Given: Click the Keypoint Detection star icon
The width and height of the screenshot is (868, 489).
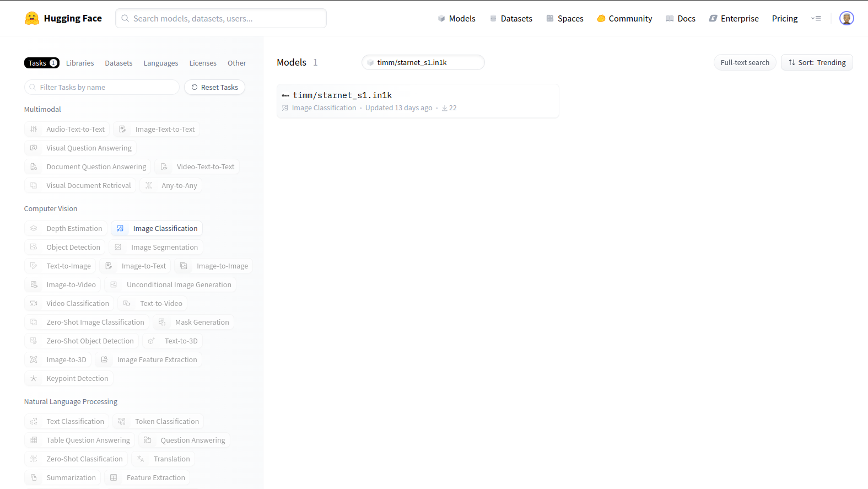Looking at the screenshot, I should click(x=34, y=378).
